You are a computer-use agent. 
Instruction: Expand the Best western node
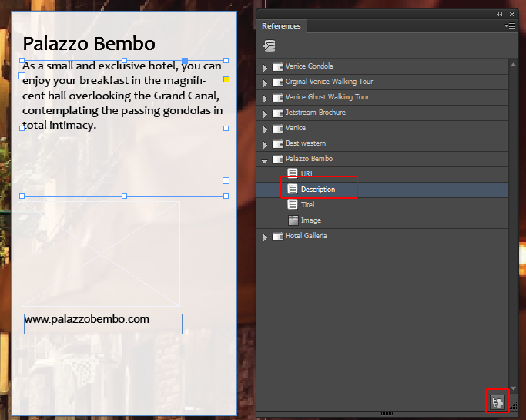pos(265,145)
